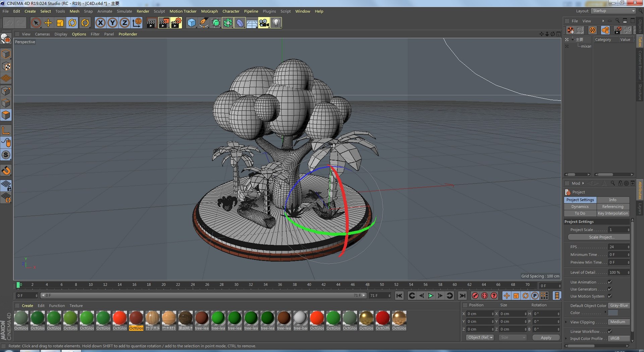Add a Camera object from toolbar
Viewport: 644px width, 352px height.
264,23
